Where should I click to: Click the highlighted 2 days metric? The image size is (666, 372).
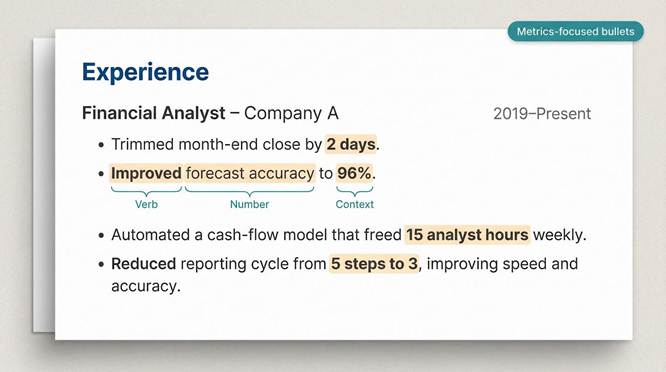351,144
